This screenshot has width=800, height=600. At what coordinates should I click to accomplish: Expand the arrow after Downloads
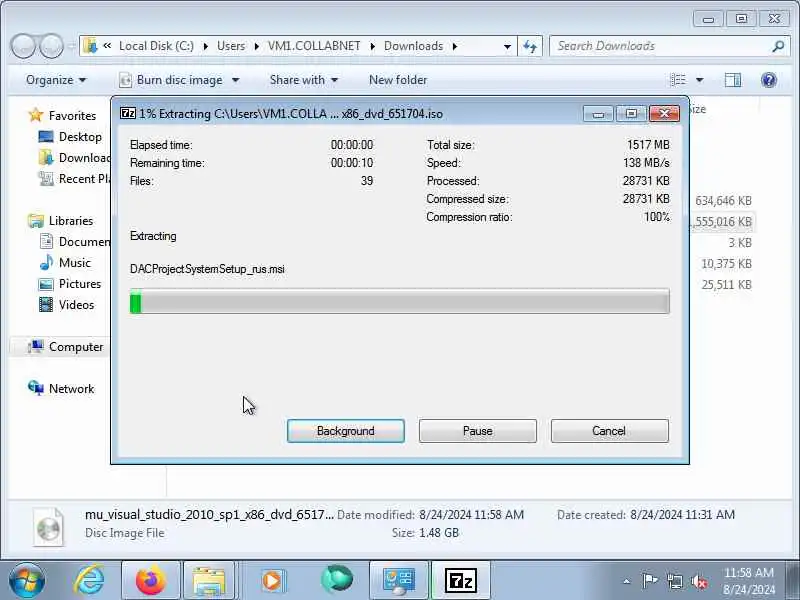click(x=454, y=46)
